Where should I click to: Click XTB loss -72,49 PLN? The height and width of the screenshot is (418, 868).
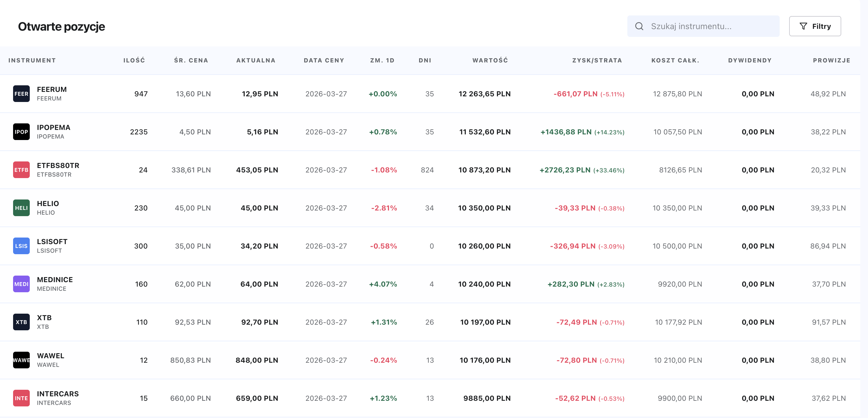(x=576, y=322)
